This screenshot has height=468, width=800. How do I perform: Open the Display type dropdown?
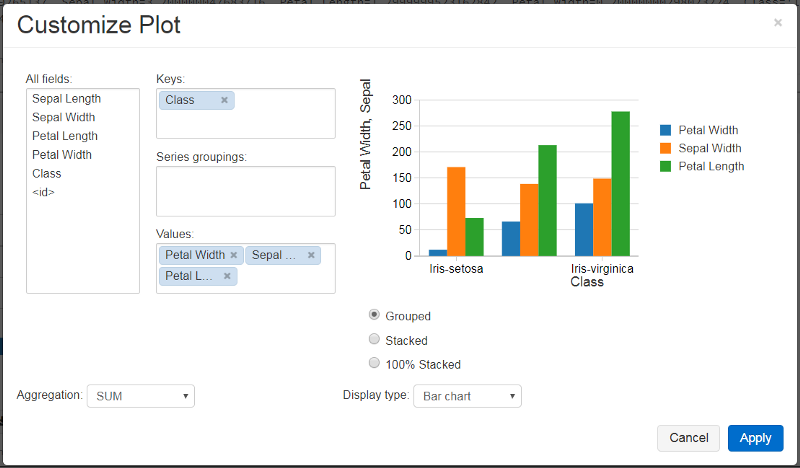pyautogui.click(x=467, y=396)
